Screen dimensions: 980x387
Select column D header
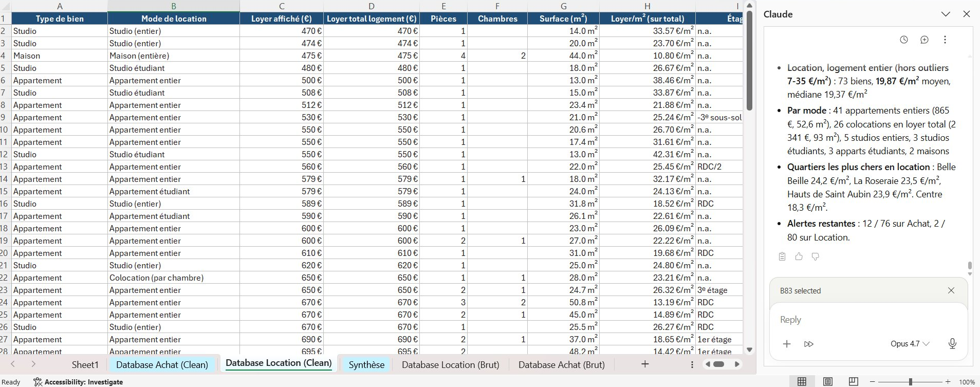(372, 6)
